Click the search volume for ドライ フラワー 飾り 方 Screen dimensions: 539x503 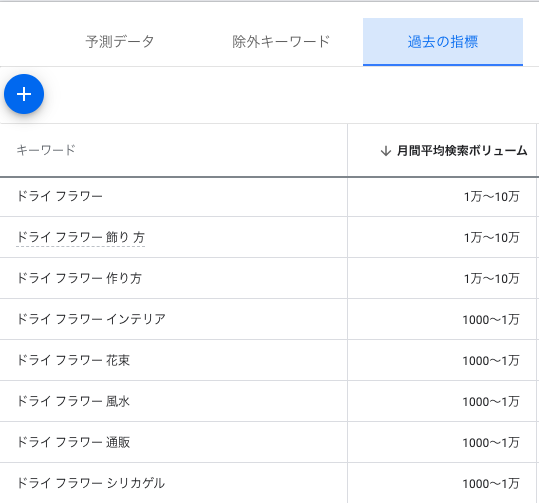click(x=492, y=238)
